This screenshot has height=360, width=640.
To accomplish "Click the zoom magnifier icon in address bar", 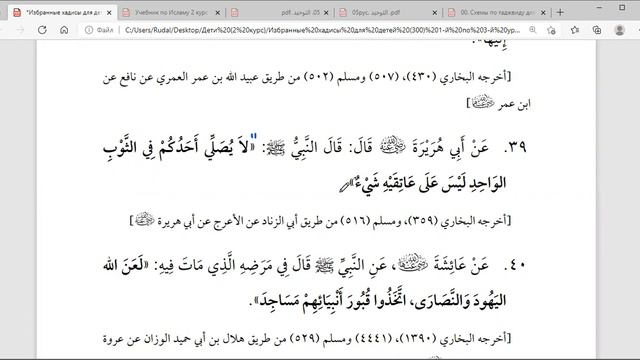I will [533, 30].
